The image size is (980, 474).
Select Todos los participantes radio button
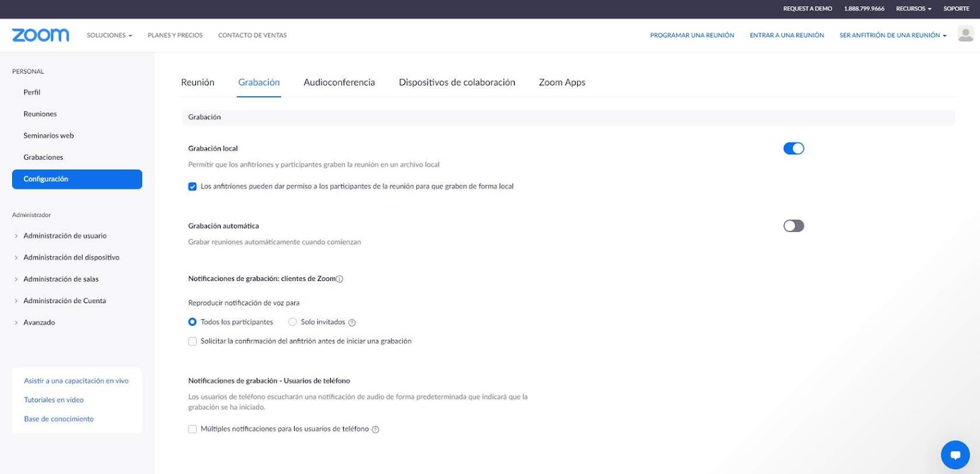coord(192,322)
